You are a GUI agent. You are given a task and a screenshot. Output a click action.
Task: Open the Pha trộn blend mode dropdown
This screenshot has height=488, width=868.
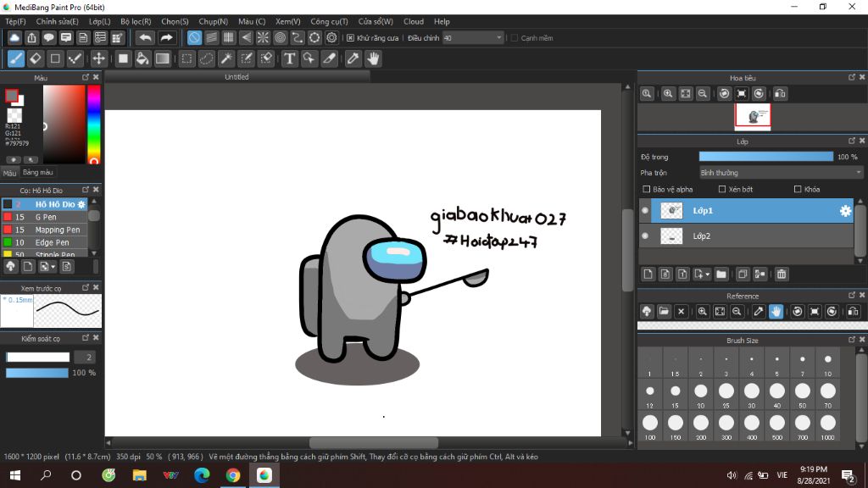click(781, 173)
